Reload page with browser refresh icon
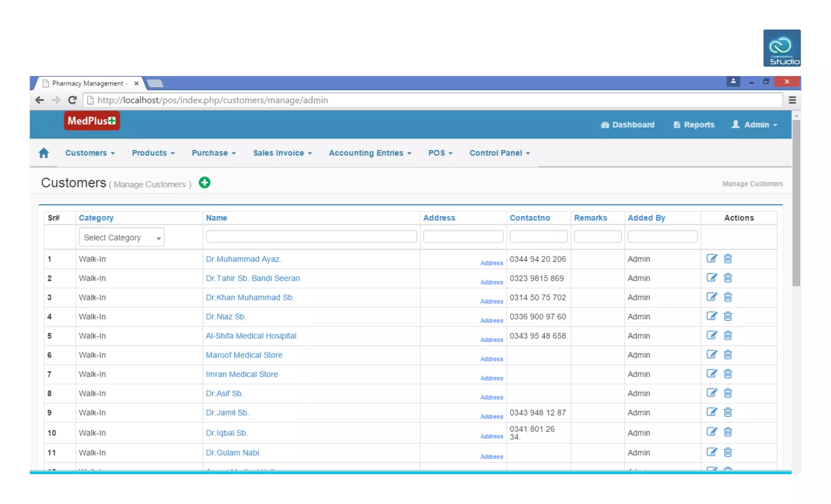 point(72,100)
